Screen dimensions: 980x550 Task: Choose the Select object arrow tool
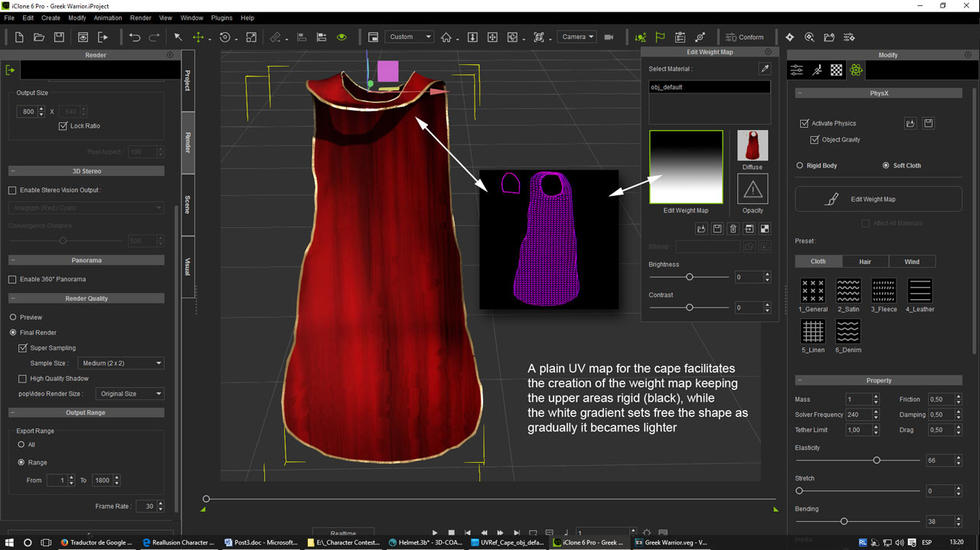point(178,37)
